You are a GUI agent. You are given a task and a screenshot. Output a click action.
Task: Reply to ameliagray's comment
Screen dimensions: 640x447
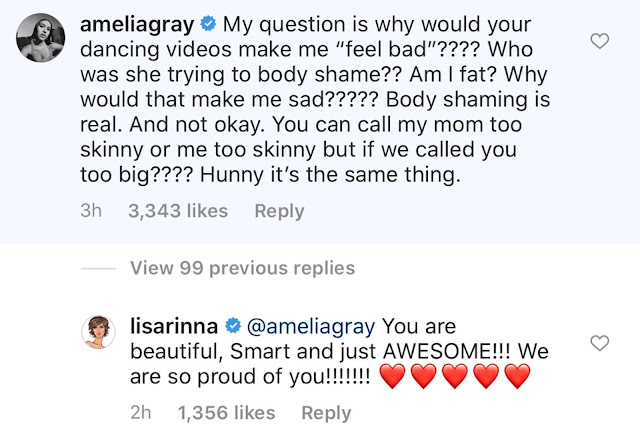tap(279, 211)
